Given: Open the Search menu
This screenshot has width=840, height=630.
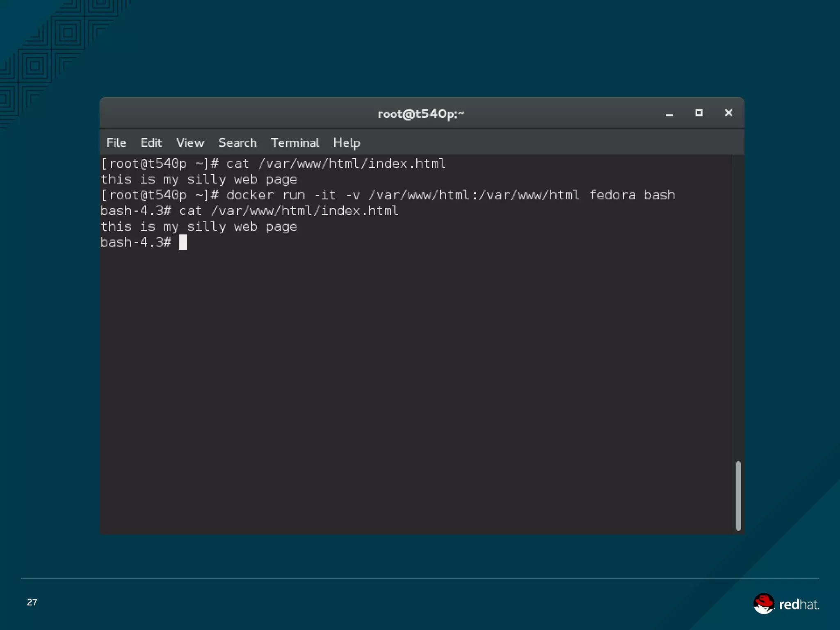Looking at the screenshot, I should point(237,143).
